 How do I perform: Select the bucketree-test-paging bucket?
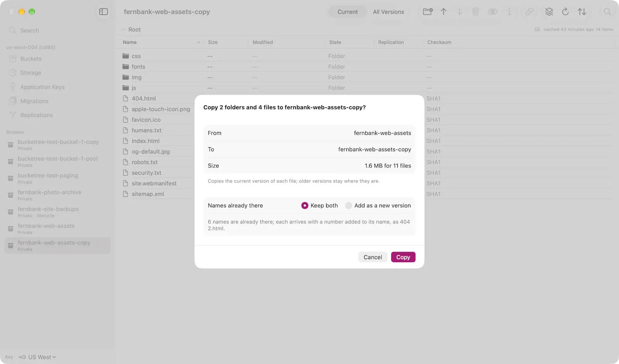(x=58, y=178)
